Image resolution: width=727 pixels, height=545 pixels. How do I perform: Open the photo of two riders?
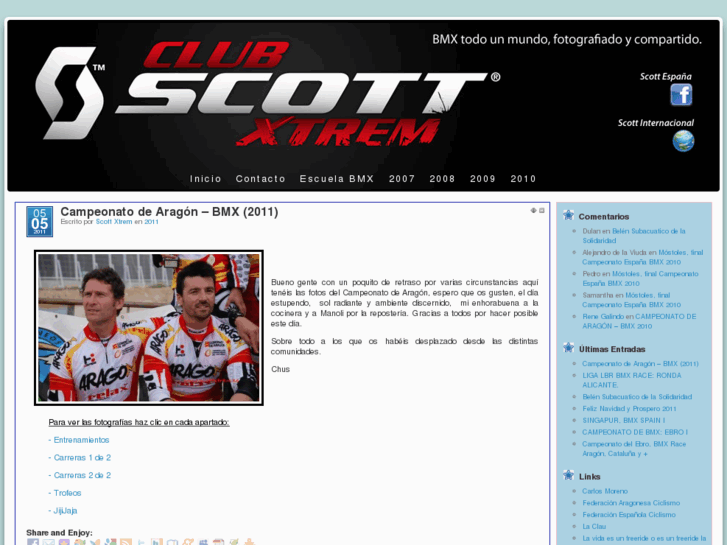pos(149,327)
